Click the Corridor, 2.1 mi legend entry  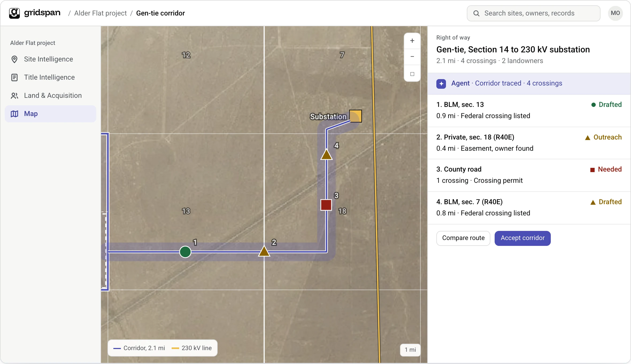point(139,348)
